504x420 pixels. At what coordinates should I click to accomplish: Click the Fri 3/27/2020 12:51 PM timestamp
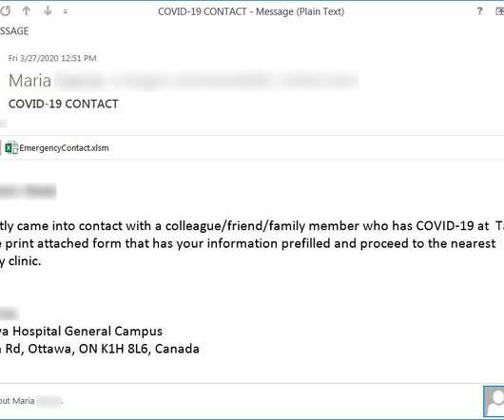[52, 58]
